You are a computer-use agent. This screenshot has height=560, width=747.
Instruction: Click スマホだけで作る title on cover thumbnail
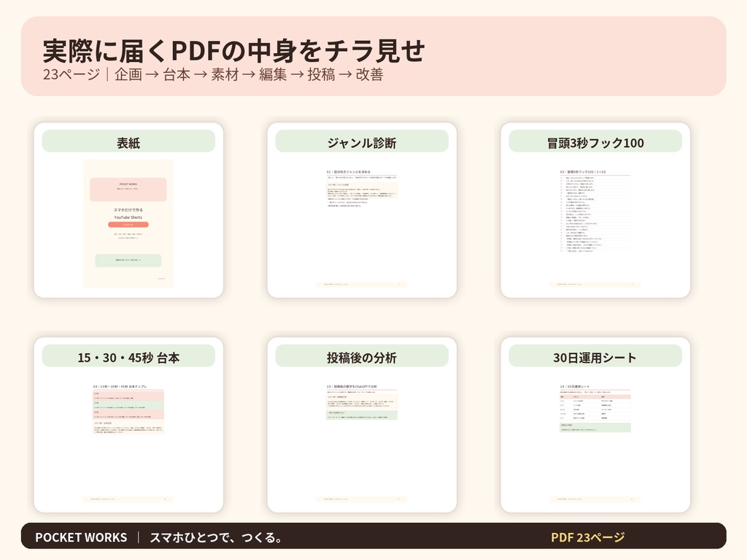128,210
